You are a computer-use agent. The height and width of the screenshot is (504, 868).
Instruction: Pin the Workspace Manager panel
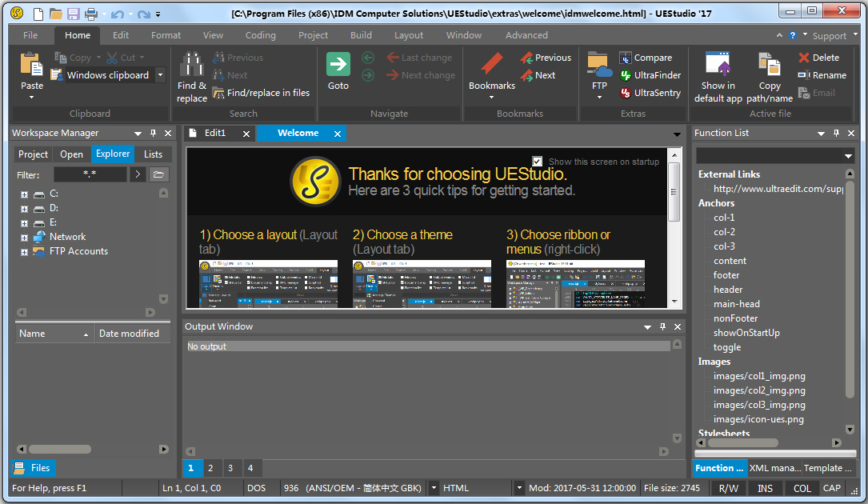(x=154, y=133)
